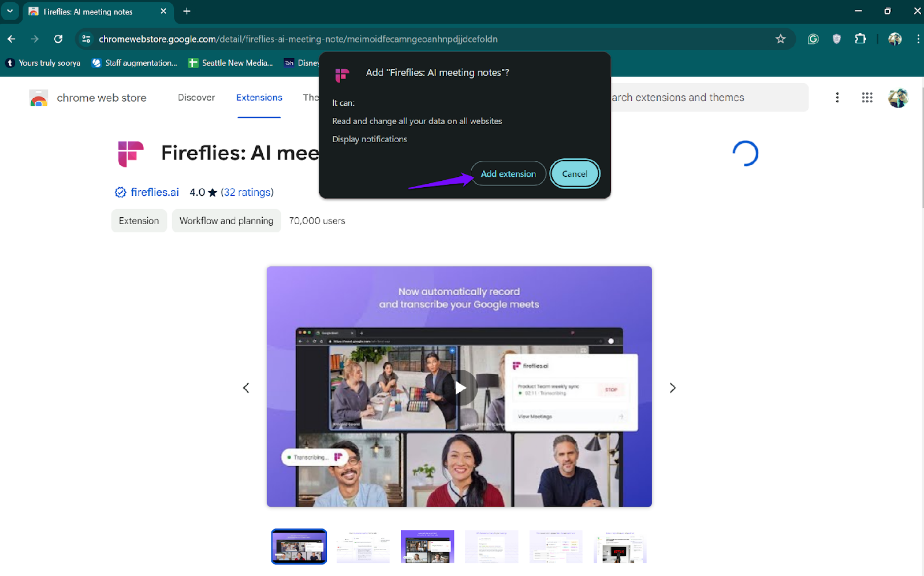The width and height of the screenshot is (924, 576).
Task: Open the fireflies.ai publisher link
Action: point(155,192)
